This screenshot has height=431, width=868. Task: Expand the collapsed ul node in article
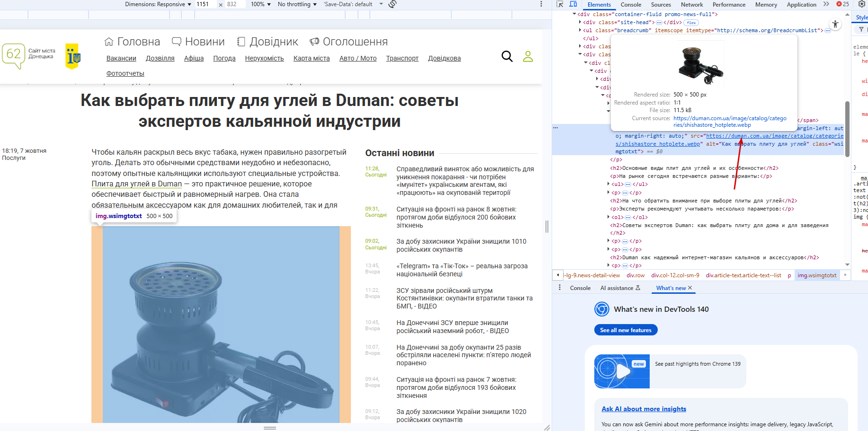(x=608, y=184)
